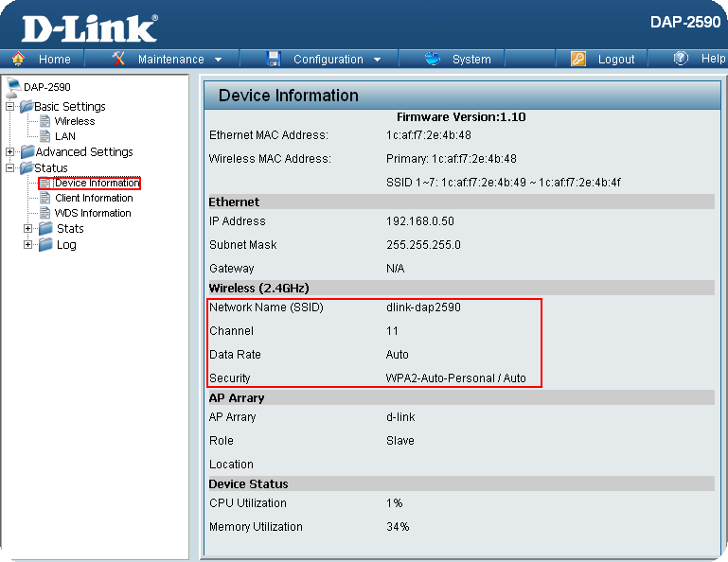Click the Configuration floppy disk icon
Viewport: 728px width, 562px height.
pos(274,59)
